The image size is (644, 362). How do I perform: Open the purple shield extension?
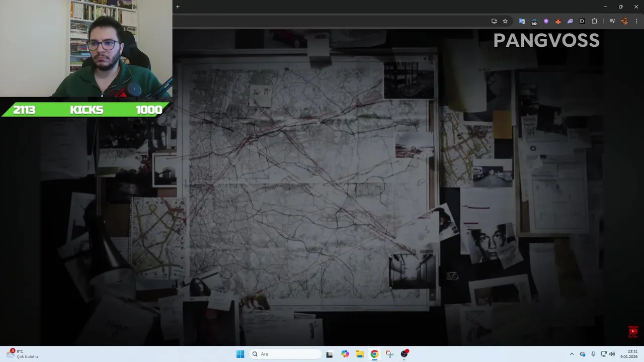tap(546, 21)
